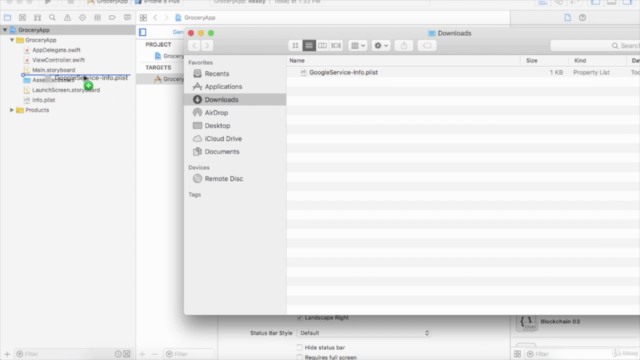This screenshot has height=360, width=640.
Task: Select AppDelegate.swift in navigator
Action: click(x=56, y=50)
